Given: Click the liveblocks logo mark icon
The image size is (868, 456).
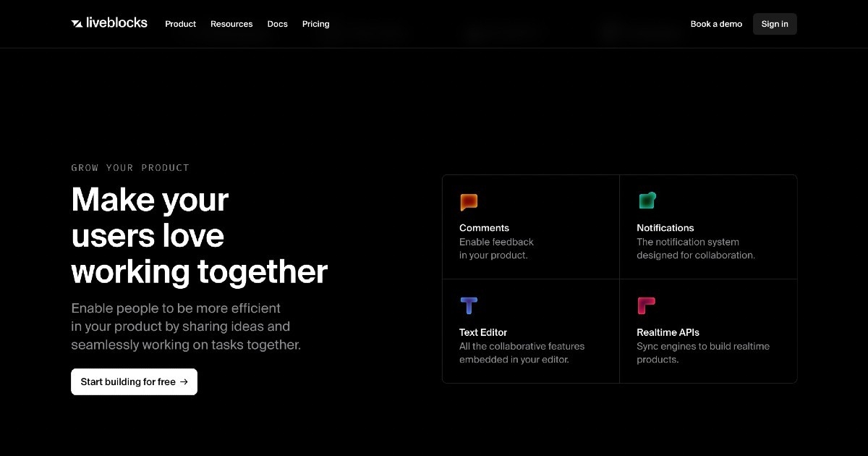Looking at the screenshot, I should pyautogui.click(x=77, y=24).
